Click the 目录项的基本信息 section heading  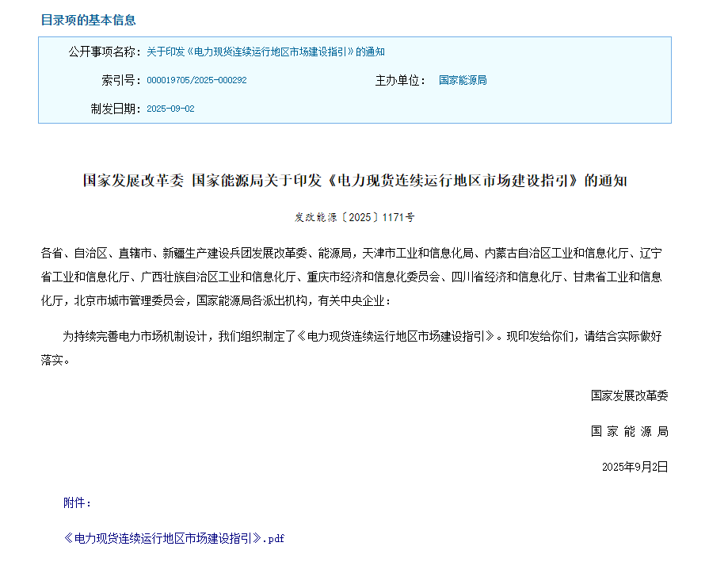click(x=88, y=20)
